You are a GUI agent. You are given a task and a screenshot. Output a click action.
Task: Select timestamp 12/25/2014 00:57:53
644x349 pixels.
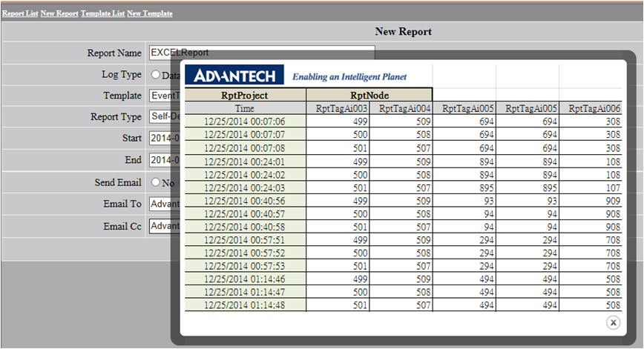pos(245,266)
